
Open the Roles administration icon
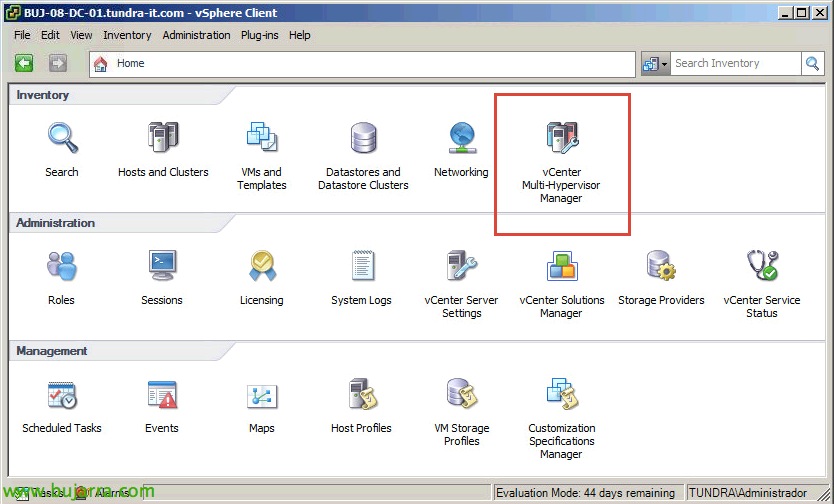[x=62, y=266]
